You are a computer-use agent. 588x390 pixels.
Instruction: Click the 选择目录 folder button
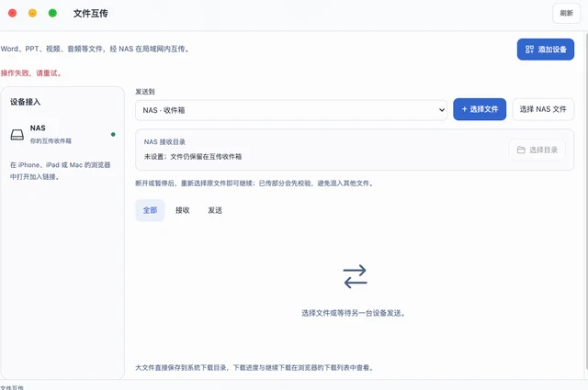click(537, 150)
